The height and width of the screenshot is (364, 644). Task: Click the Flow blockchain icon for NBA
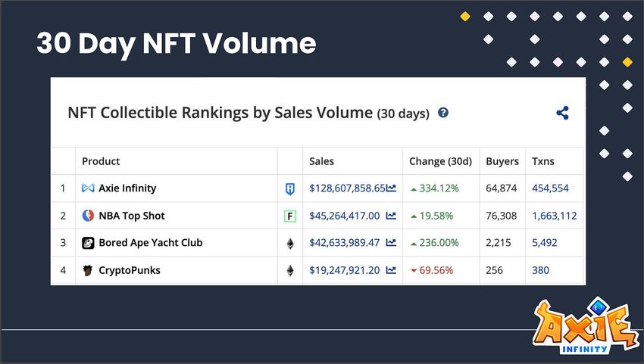pyautogui.click(x=289, y=216)
